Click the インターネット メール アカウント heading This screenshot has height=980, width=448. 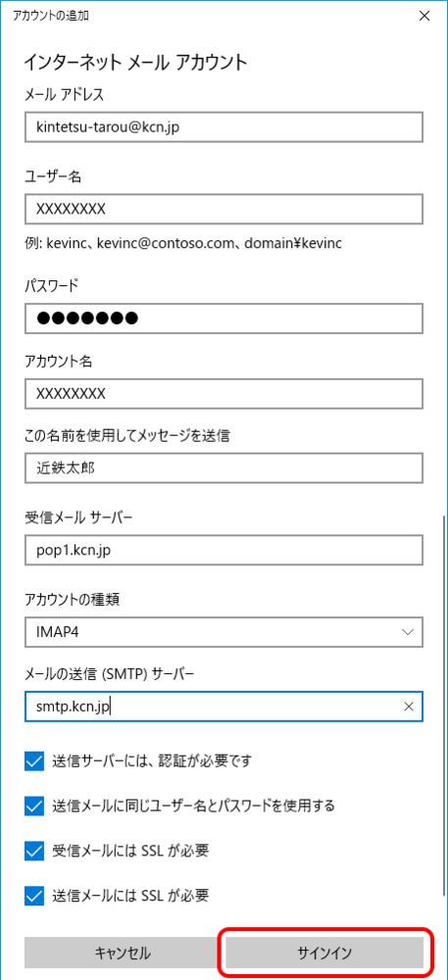pos(135,62)
